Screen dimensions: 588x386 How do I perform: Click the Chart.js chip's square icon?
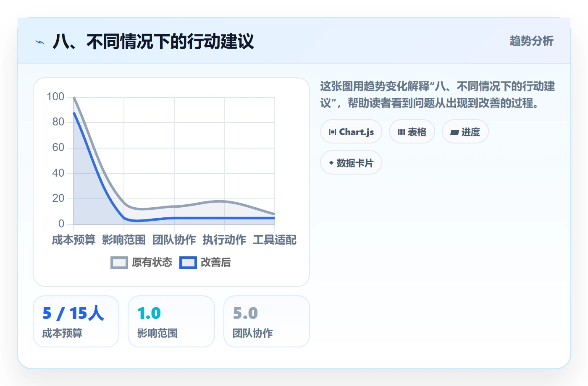coord(333,132)
